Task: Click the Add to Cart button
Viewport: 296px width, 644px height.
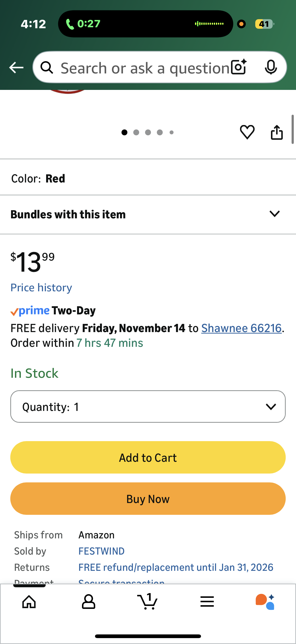Action: (148, 457)
